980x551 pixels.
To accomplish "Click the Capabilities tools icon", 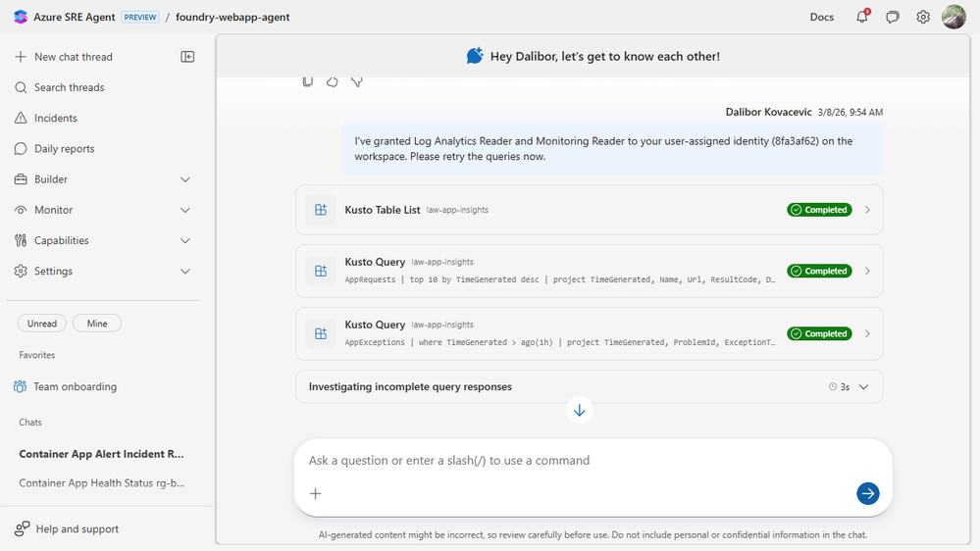I will click(21, 240).
